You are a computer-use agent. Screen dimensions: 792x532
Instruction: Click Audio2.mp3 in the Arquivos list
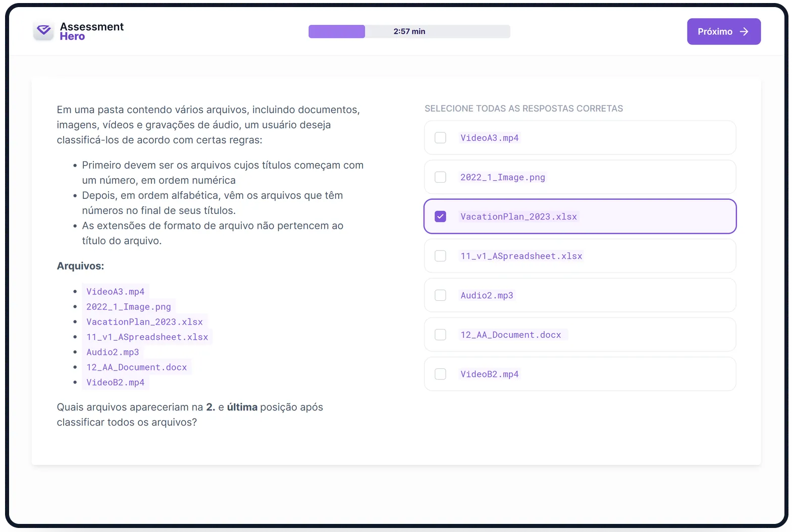[113, 352]
